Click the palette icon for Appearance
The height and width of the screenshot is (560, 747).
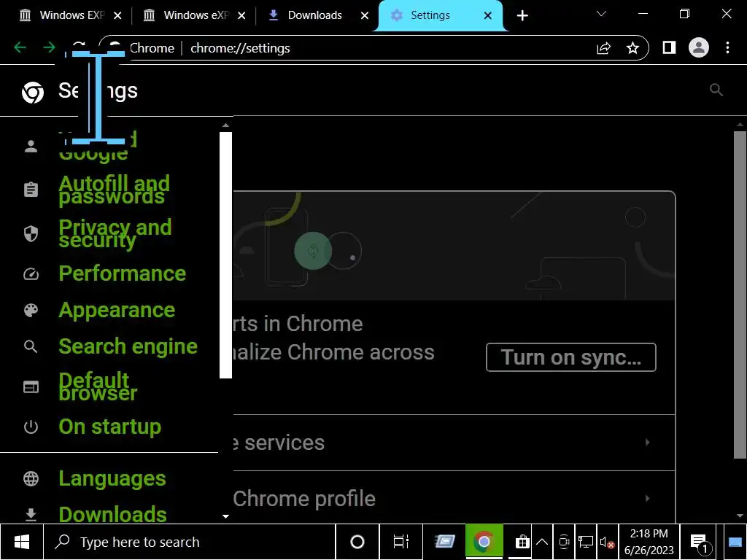point(31,311)
